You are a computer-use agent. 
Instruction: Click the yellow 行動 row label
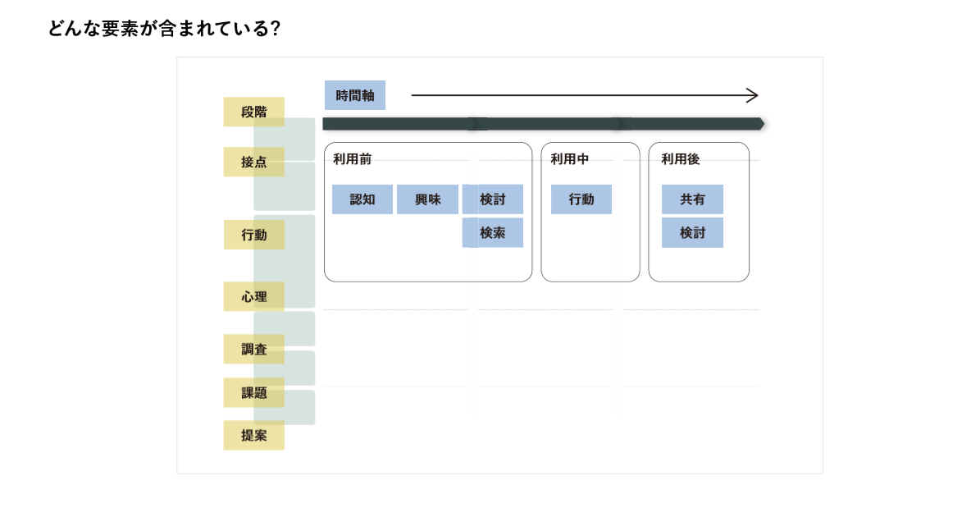click(253, 235)
